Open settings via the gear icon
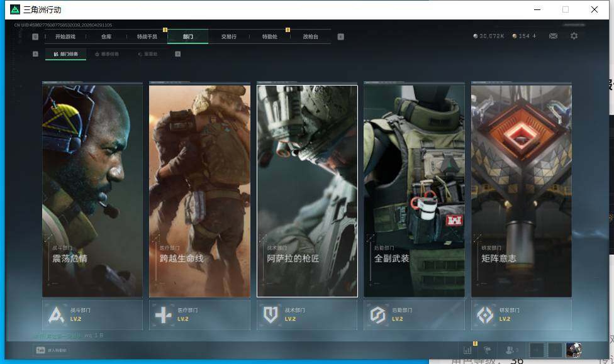Image resolution: width=614 pixels, height=364 pixels. (574, 36)
